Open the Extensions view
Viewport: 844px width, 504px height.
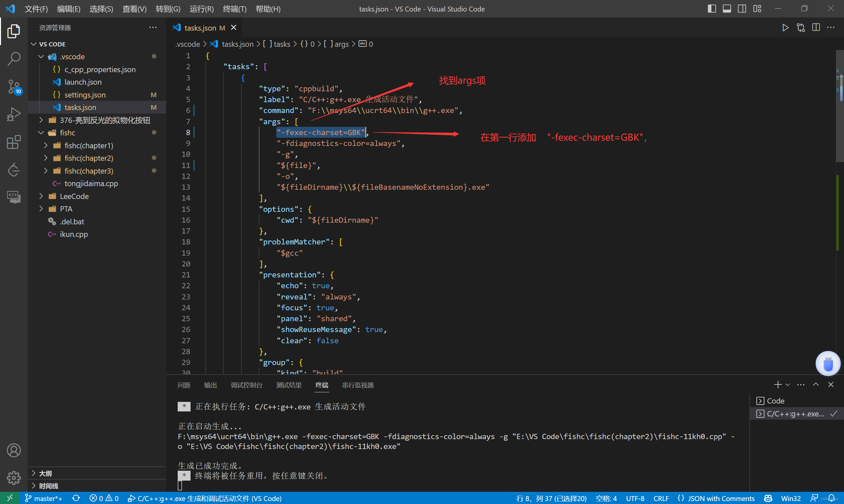click(14, 142)
